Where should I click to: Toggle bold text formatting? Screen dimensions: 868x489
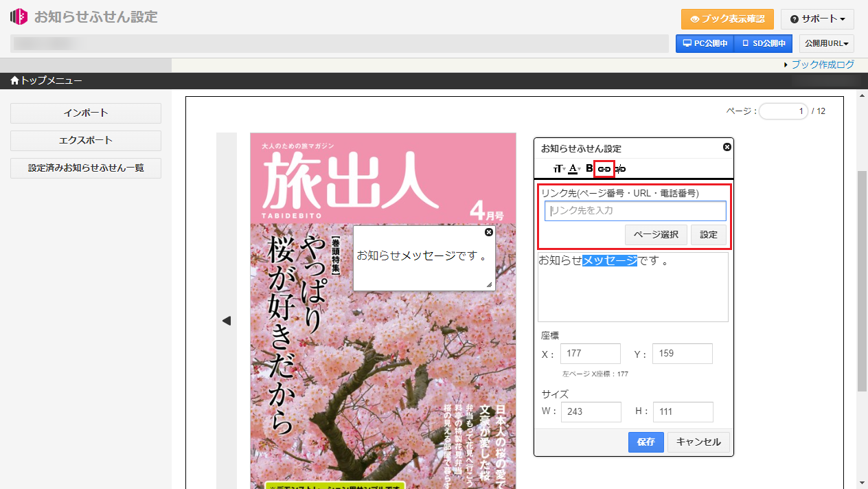pyautogui.click(x=589, y=168)
